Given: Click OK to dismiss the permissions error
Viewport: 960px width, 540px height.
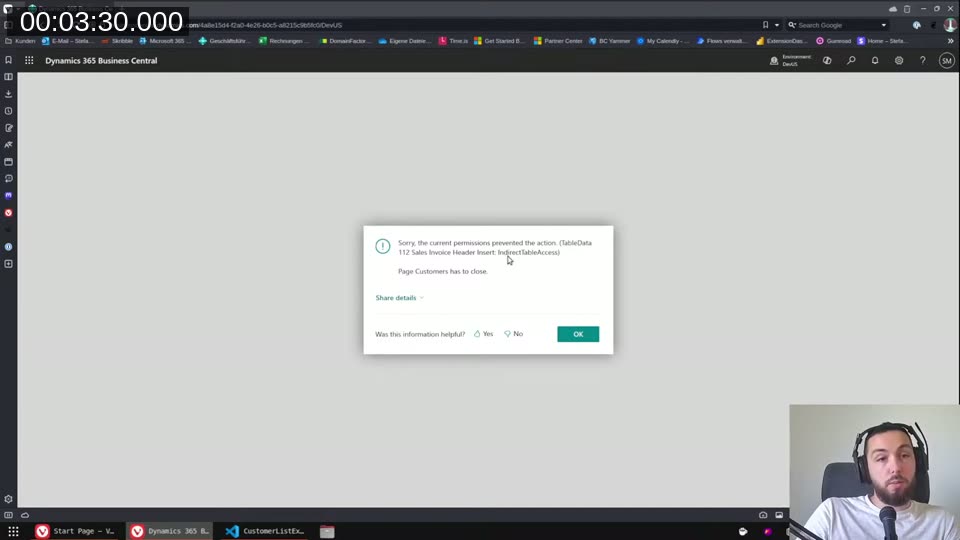Looking at the screenshot, I should pos(578,334).
